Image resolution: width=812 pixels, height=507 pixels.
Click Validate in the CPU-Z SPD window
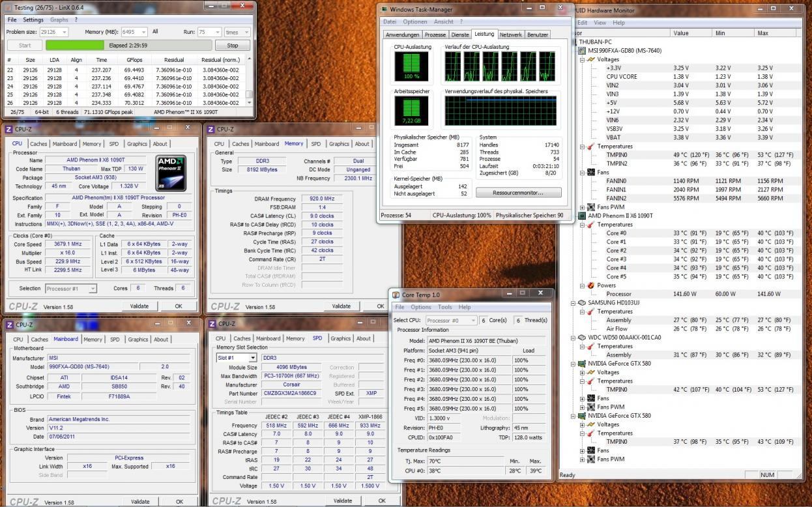point(342,501)
